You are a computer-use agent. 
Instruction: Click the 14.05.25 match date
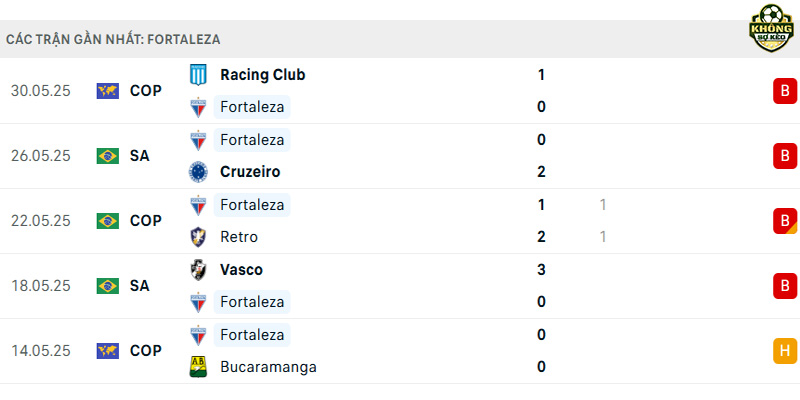coord(41,351)
